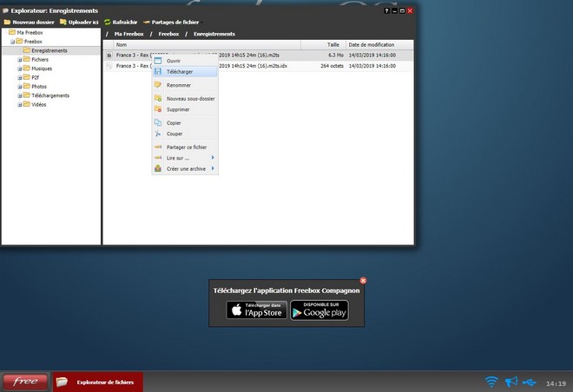Click the Wi-Fi icon in the taskbar
The height and width of the screenshot is (392, 573).
tap(492, 382)
